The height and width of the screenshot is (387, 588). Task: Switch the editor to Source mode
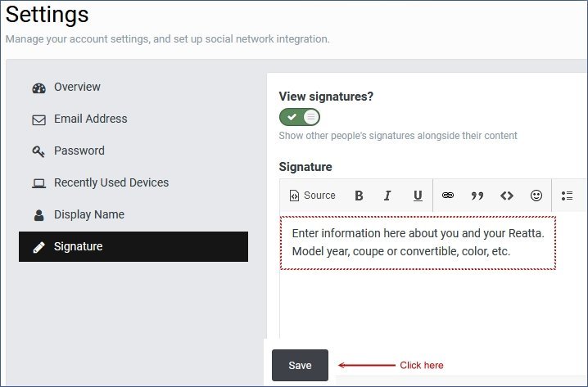[313, 196]
